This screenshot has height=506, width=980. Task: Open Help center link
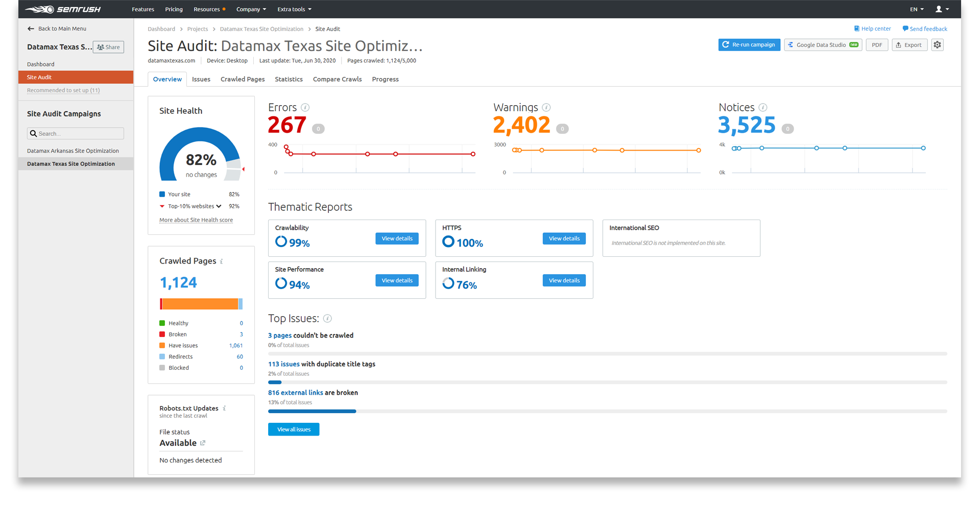pos(872,29)
